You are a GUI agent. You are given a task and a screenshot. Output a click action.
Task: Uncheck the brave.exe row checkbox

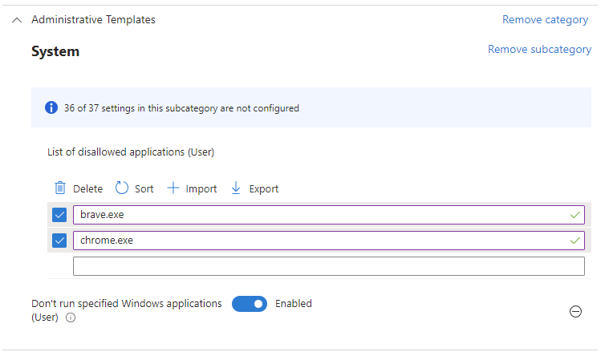[59, 215]
